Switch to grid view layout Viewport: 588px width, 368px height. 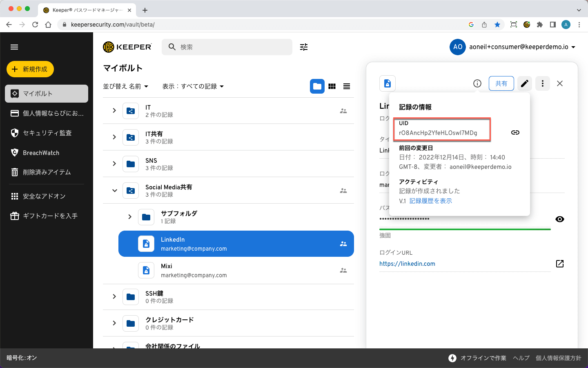click(332, 86)
